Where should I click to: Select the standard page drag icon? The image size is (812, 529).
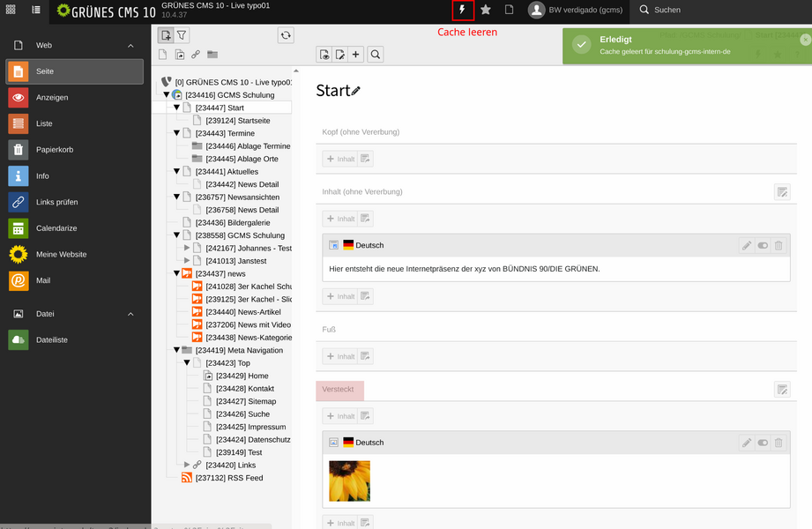click(162, 55)
